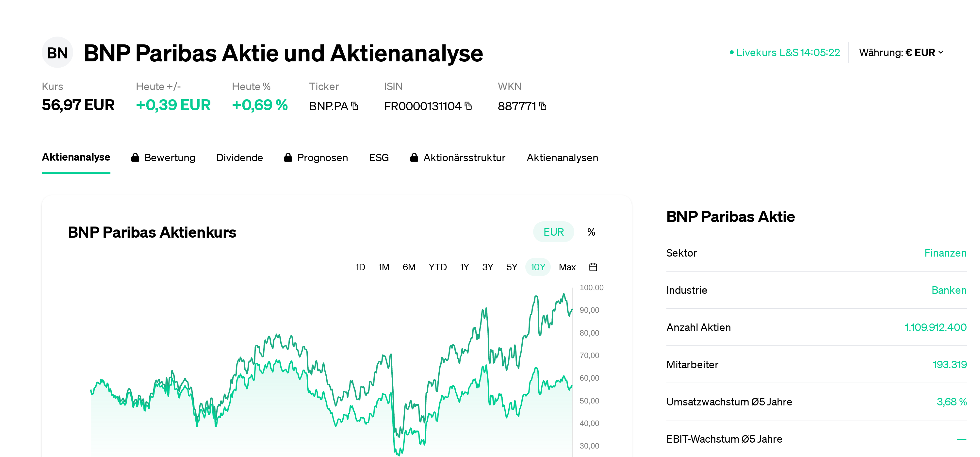The height and width of the screenshot is (457, 980).
Task: Open the Banken industry link
Action: click(949, 291)
